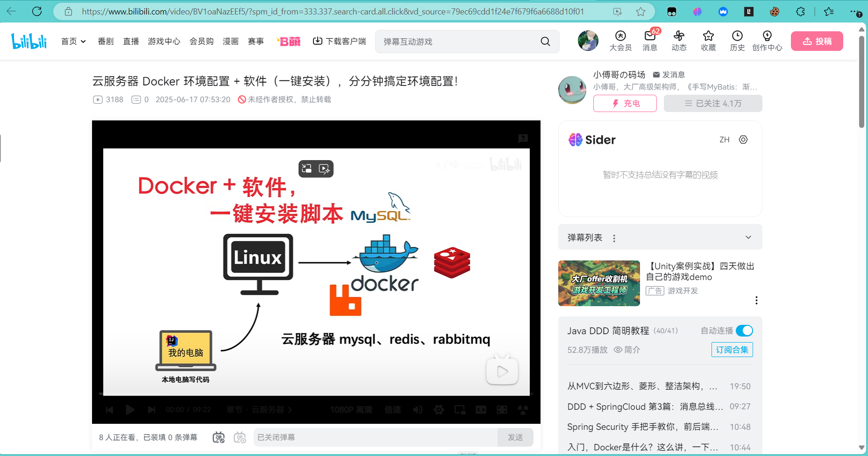Open 1080P 高清 quality selector
868x456 pixels.
pyautogui.click(x=351, y=410)
